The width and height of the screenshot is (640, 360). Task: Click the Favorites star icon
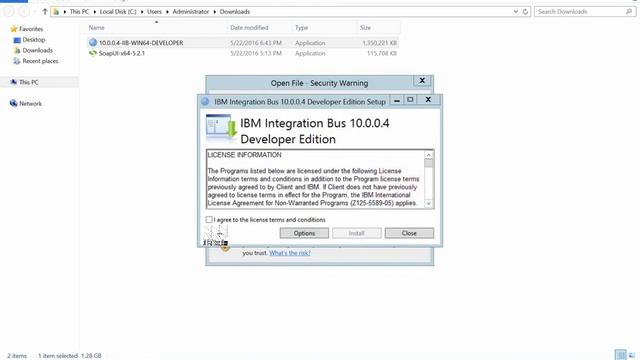14,29
